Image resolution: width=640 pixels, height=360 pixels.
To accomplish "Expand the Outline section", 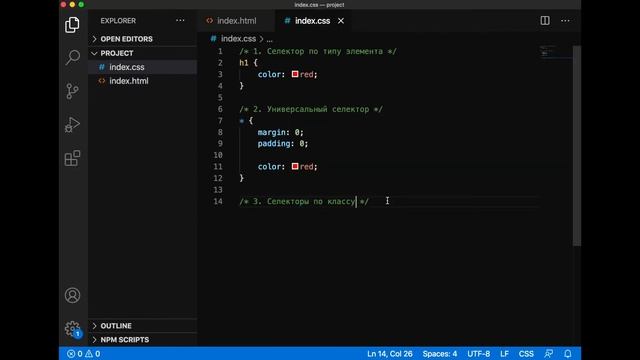I will point(142,326).
